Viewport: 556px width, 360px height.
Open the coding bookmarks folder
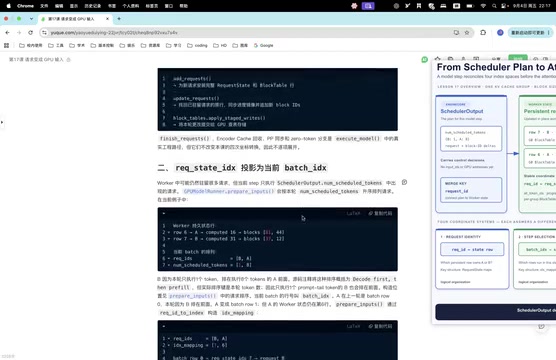tap(197, 45)
